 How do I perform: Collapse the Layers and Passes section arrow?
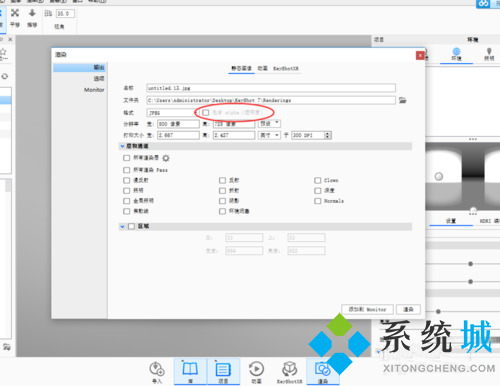tap(122, 146)
